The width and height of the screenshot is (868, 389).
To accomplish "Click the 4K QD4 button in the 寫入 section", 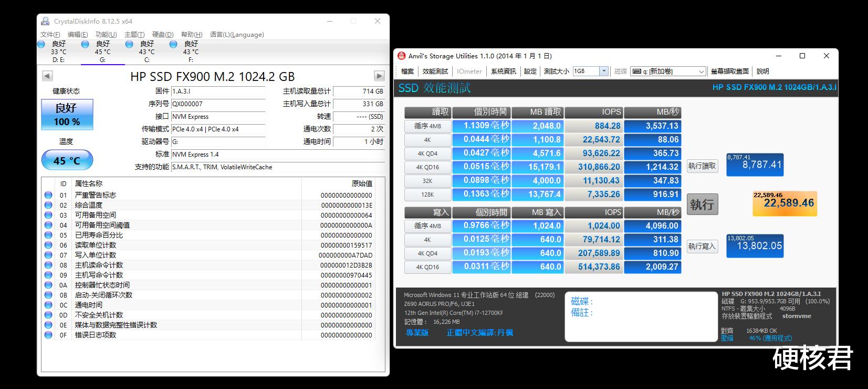I will click(427, 253).
